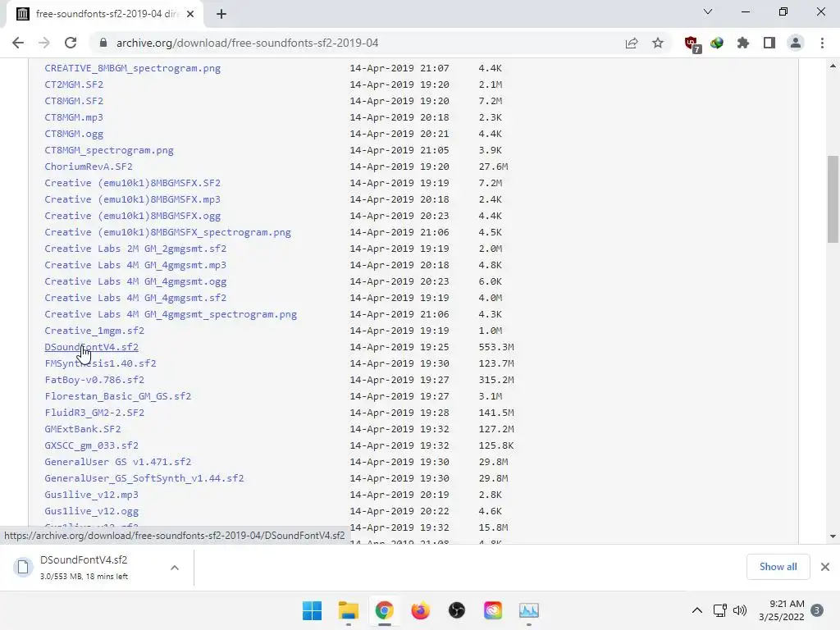Image resolution: width=840 pixels, height=630 pixels.
Task: Bookmark this page with the star
Action: tap(658, 43)
